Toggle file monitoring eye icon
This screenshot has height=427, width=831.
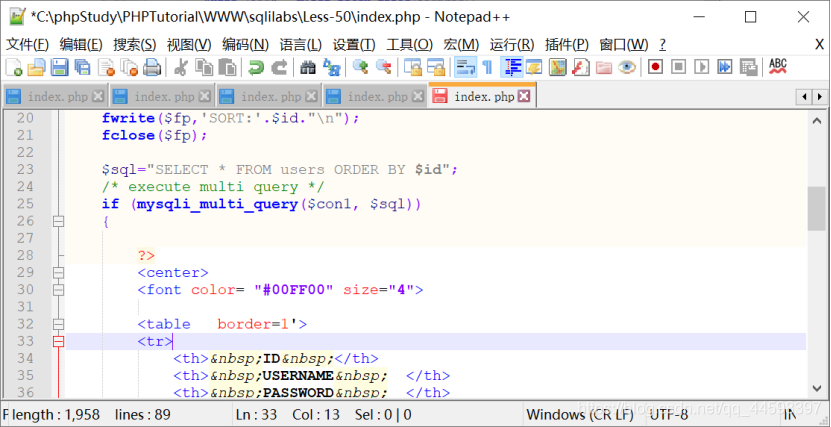click(x=627, y=67)
